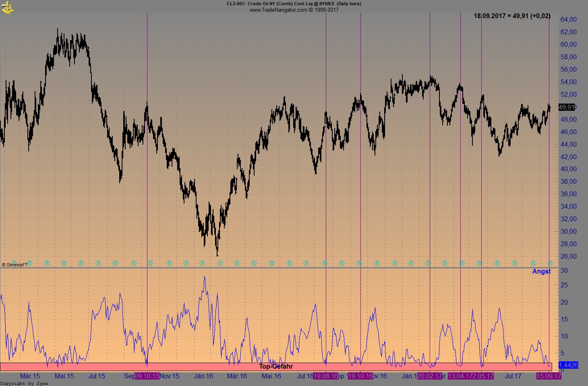Expand the 19.08.16 cycle line marker
The image size is (588, 386).
(x=325, y=376)
